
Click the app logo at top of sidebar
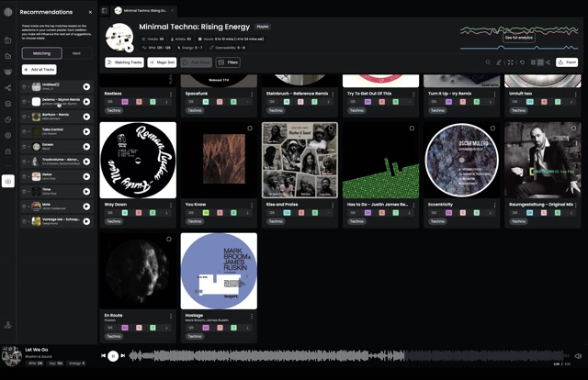[8, 12]
